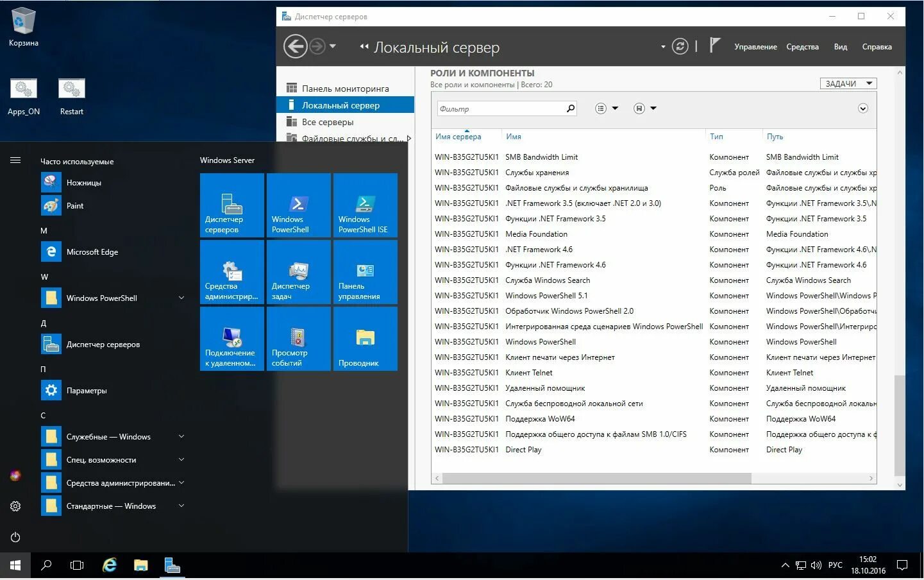Select Все серверы in the sidebar

pos(346,122)
